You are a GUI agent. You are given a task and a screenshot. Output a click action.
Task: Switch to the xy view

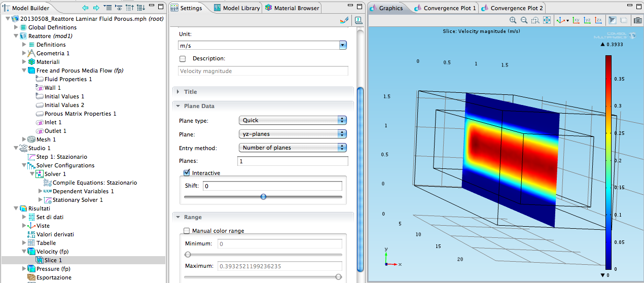(576, 20)
